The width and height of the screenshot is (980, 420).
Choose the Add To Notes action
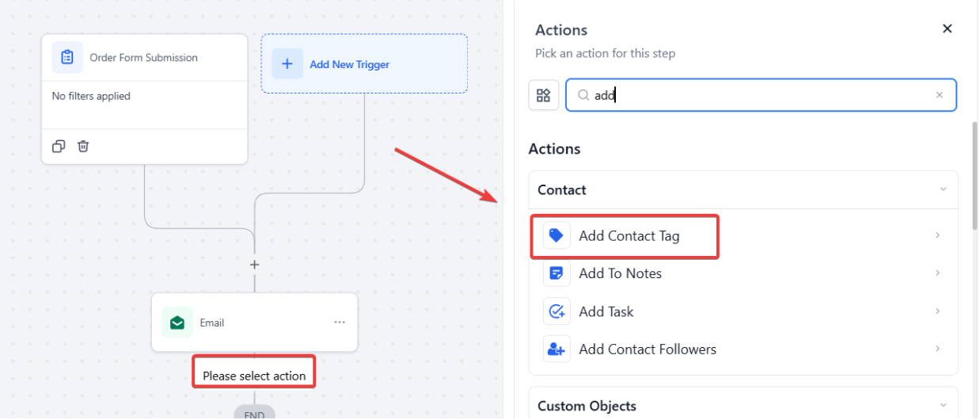tap(620, 273)
